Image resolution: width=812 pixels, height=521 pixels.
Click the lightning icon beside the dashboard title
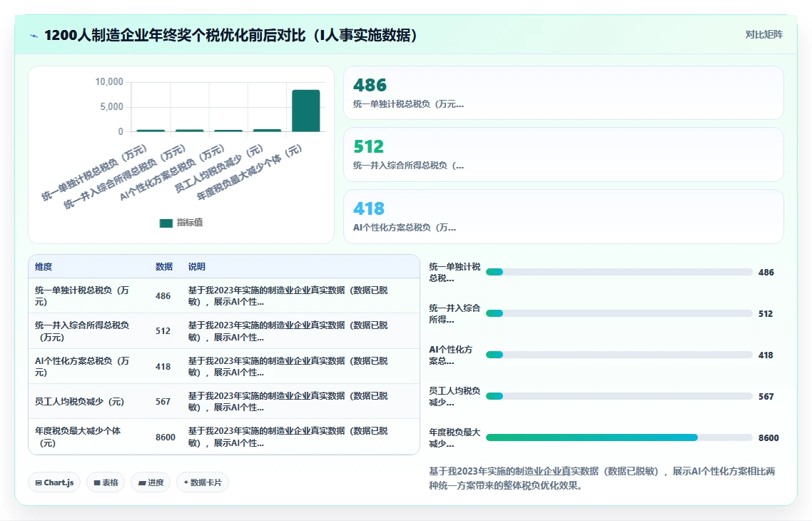point(34,36)
